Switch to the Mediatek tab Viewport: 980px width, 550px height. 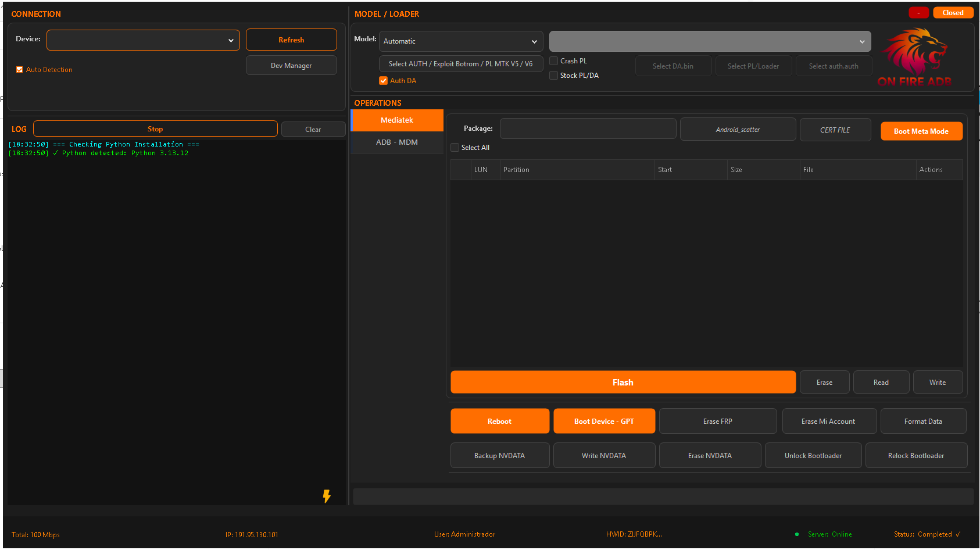coord(397,120)
